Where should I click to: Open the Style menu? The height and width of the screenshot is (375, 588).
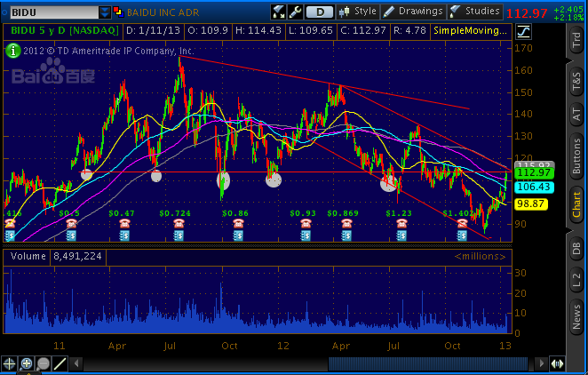click(358, 12)
